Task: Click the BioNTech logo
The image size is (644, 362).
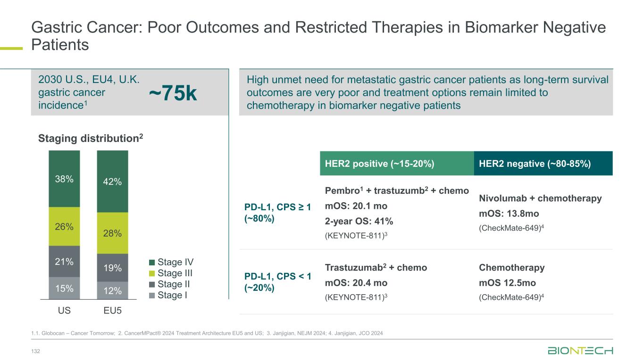Action: click(x=580, y=350)
